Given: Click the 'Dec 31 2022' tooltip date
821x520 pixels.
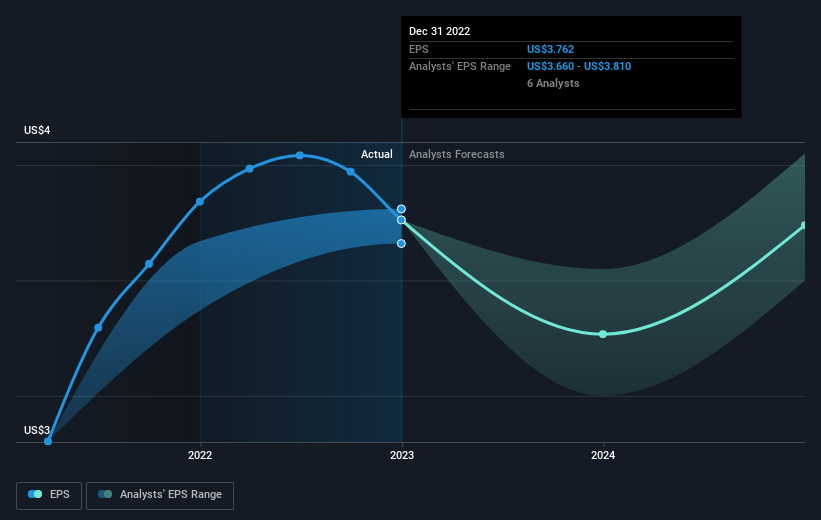Looking at the screenshot, I should click(439, 31).
